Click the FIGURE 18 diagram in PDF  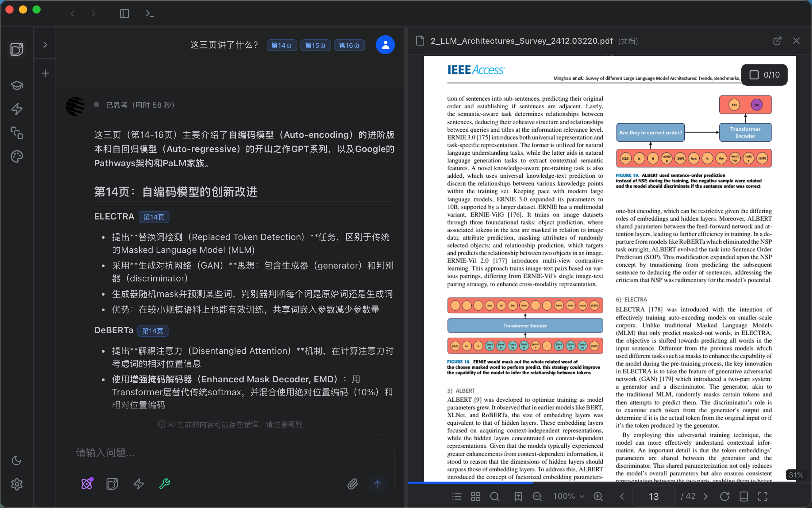pos(525,326)
